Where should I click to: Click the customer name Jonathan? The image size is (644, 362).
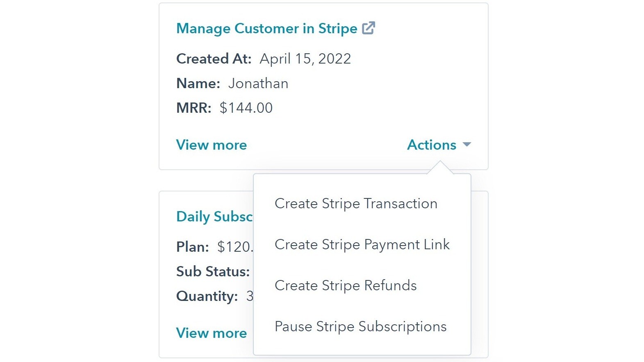click(x=258, y=83)
